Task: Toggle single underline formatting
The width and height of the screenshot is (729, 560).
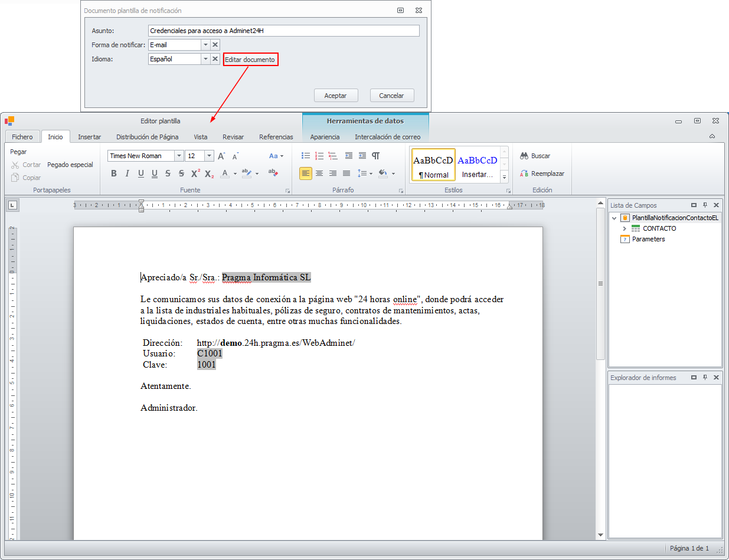Action: [x=140, y=173]
